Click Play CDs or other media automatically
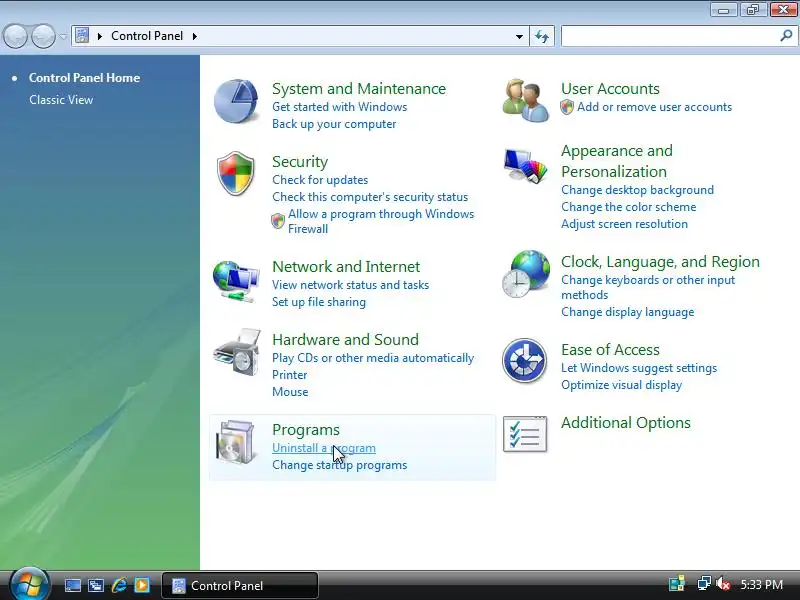 tap(373, 358)
